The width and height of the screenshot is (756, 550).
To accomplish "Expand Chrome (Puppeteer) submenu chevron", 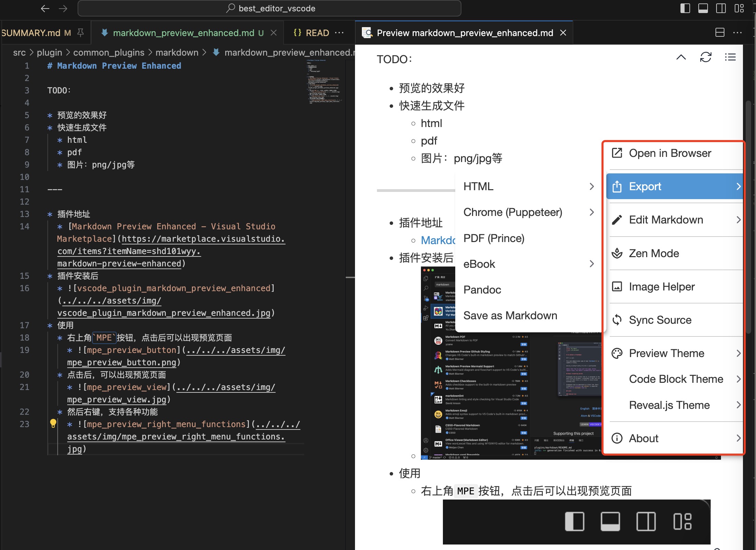I will (x=592, y=212).
